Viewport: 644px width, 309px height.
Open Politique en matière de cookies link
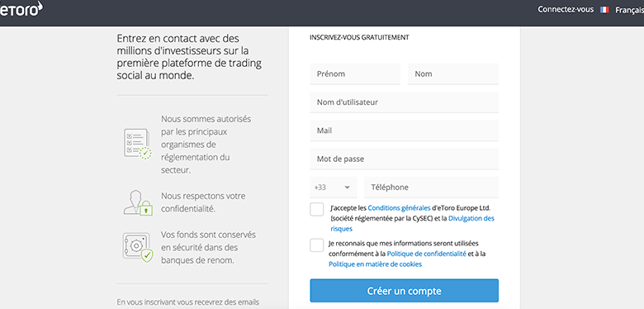click(375, 264)
